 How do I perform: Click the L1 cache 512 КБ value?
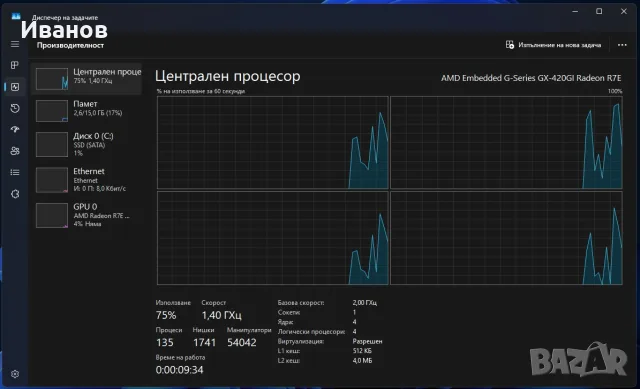362,351
